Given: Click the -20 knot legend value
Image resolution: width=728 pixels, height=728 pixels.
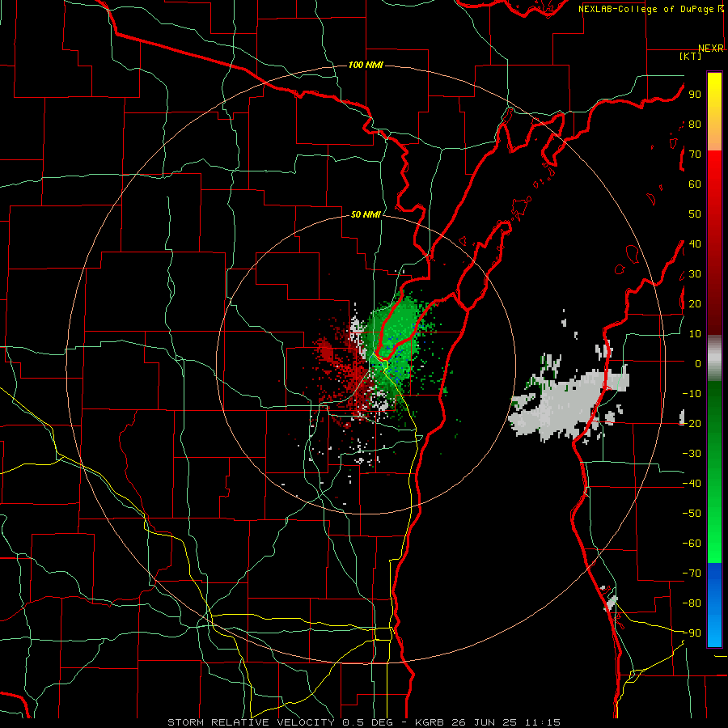Looking at the screenshot, I should 692,423.
